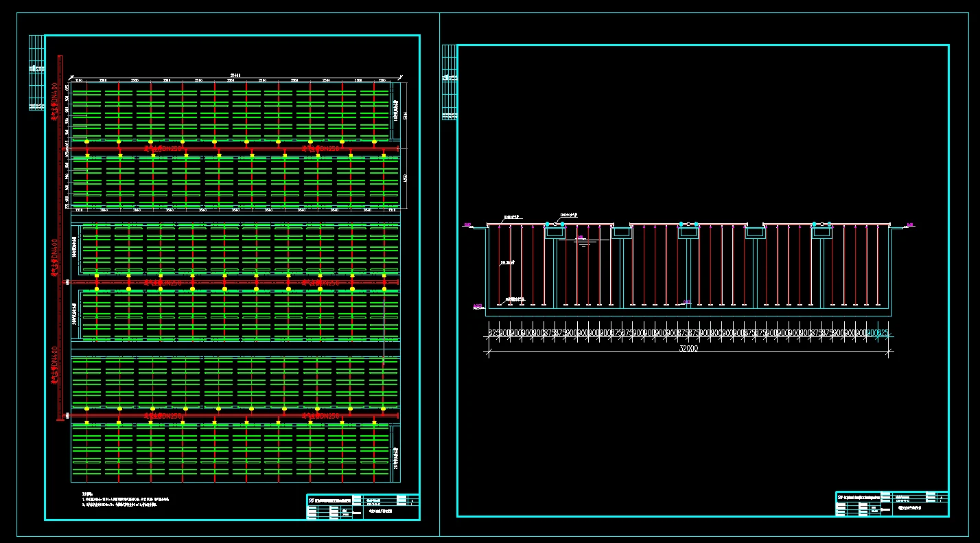Screen dimensions: 980x543
Task: Select the notes text below the plan
Action: tap(124, 500)
